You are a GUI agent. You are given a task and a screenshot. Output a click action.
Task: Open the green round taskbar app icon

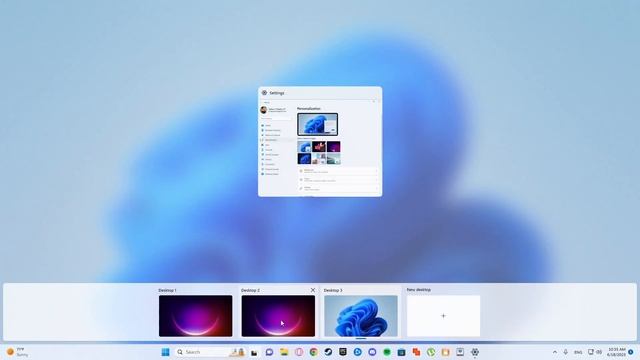(387, 352)
